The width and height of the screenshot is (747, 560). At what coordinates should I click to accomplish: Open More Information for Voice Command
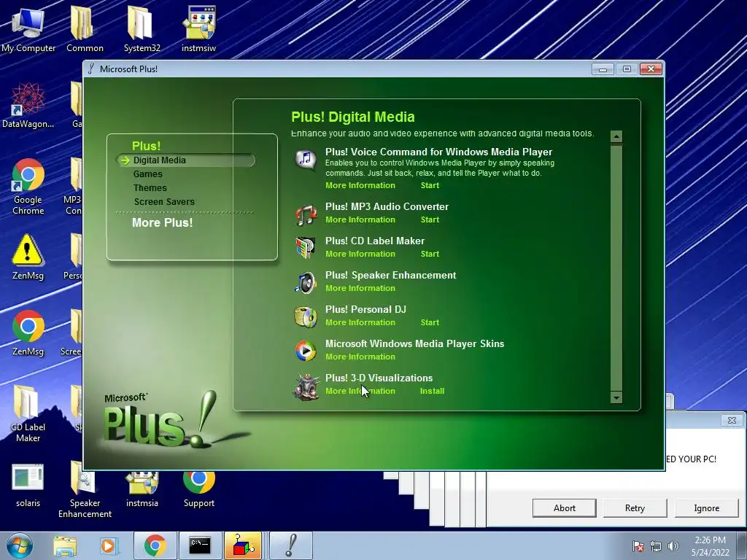click(360, 185)
